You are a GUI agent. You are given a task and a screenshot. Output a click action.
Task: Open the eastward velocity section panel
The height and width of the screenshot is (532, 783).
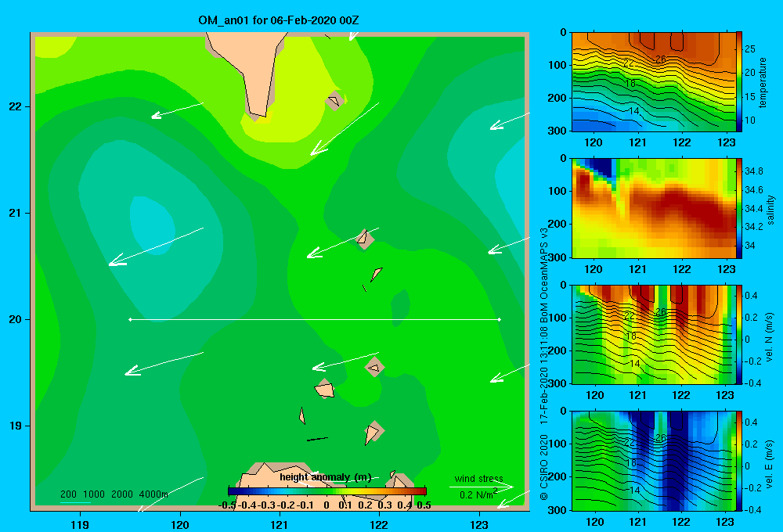654,461
